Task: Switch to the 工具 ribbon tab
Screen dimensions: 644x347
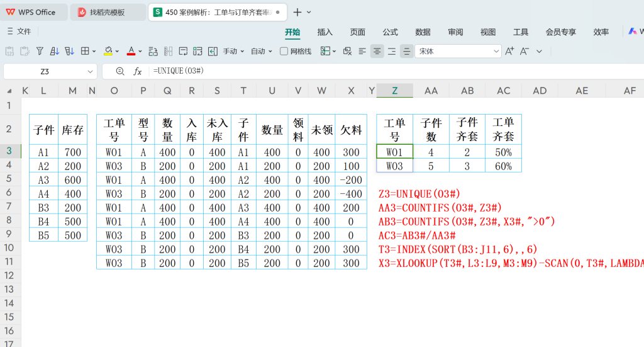Action: [520, 32]
